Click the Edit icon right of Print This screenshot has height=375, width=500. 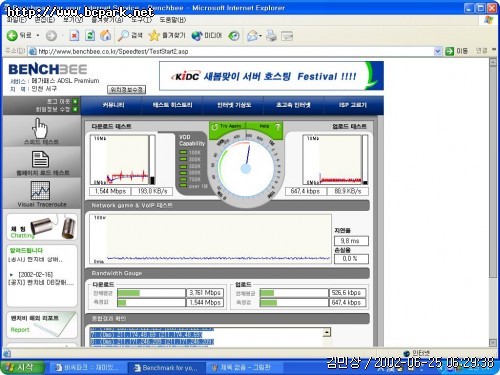coord(287,36)
